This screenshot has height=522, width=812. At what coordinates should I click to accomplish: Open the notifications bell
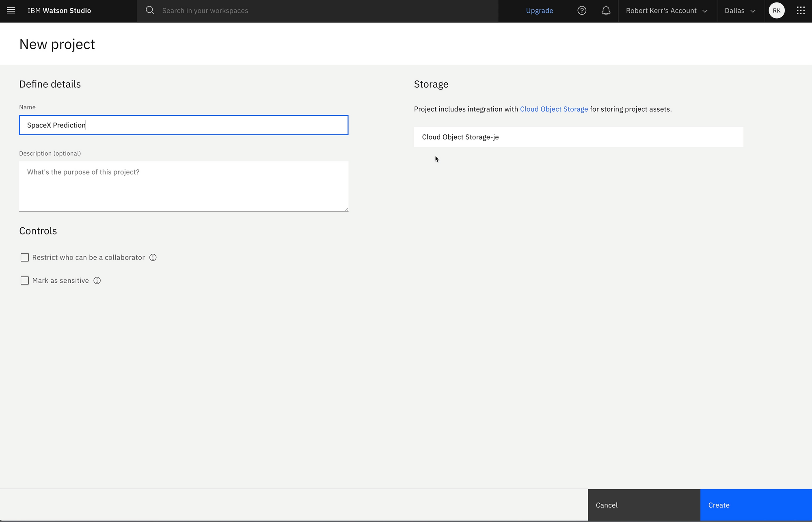tap(606, 11)
